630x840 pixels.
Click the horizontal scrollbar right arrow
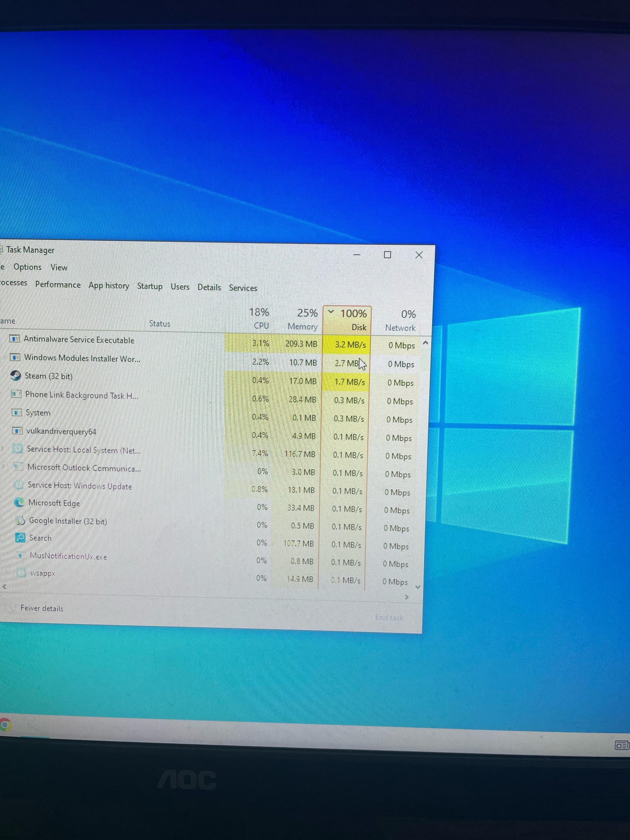407,597
